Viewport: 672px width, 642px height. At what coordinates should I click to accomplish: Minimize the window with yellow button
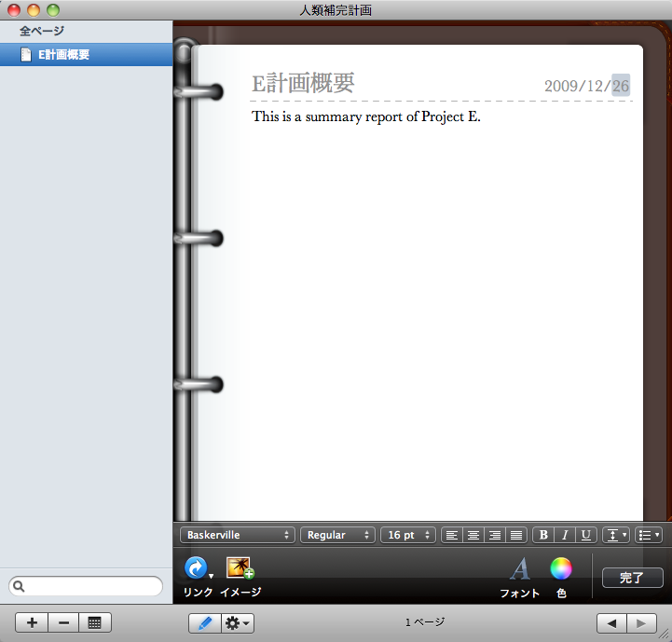(x=34, y=10)
